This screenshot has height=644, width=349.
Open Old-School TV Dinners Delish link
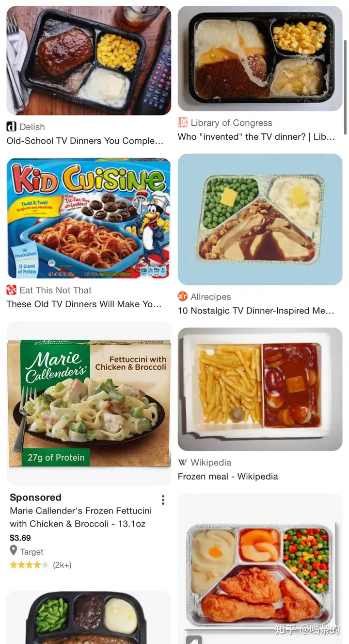[85, 141]
